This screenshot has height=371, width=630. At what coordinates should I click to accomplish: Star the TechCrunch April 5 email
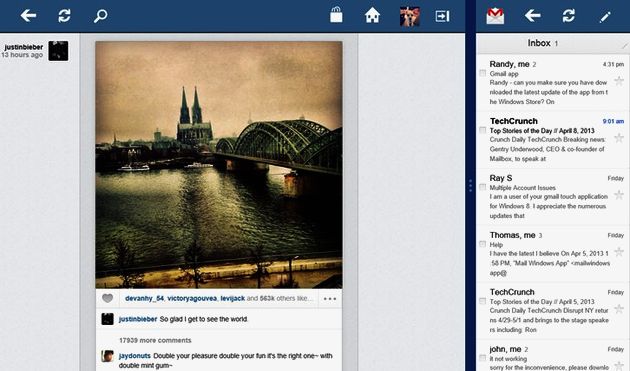619,309
